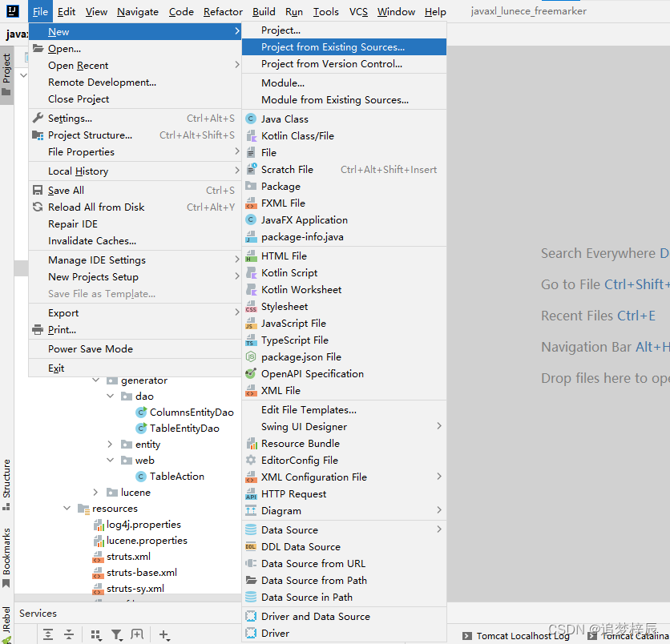Click the FXML File icon
The height and width of the screenshot is (644, 670).
click(252, 203)
